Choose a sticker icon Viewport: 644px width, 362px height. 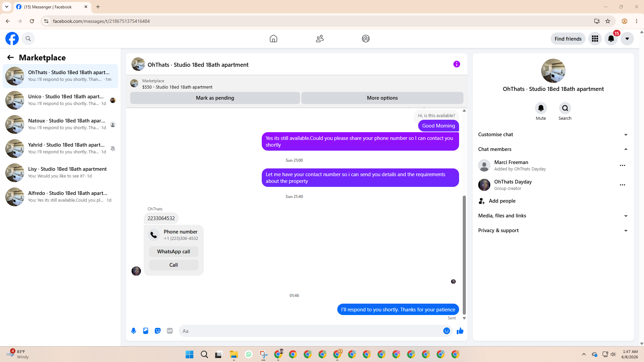[158, 331]
